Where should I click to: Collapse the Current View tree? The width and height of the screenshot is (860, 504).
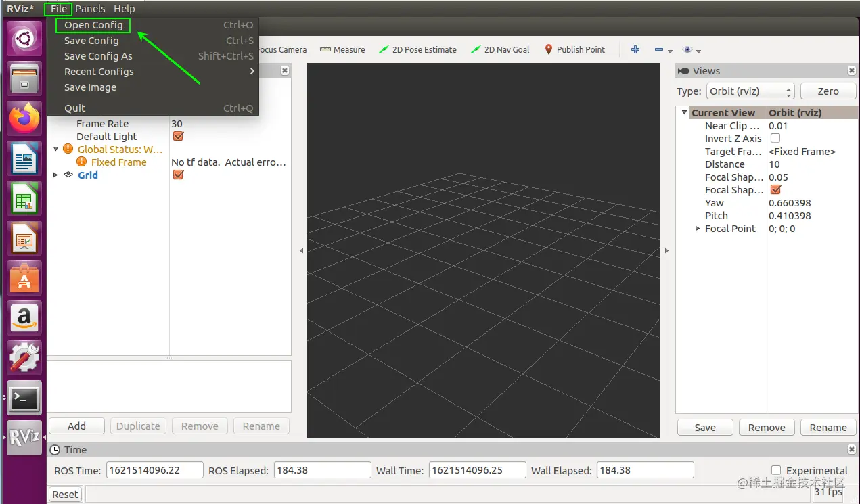pos(685,112)
